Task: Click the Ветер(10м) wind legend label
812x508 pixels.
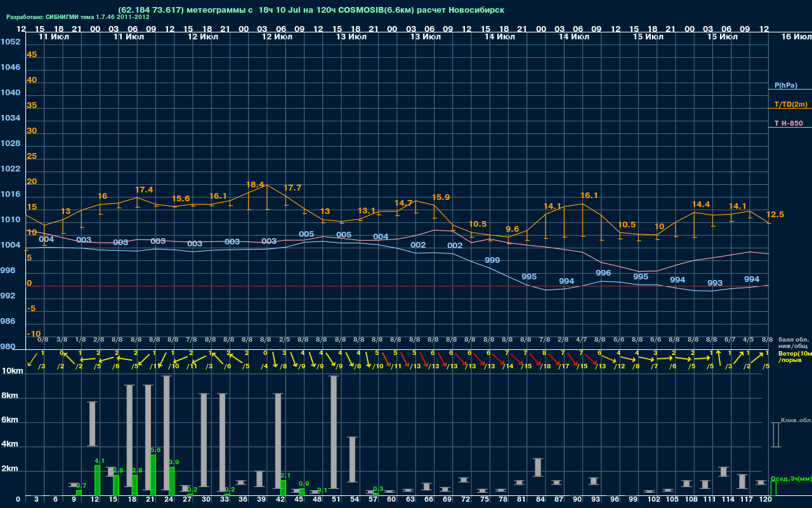Action: click(x=795, y=353)
